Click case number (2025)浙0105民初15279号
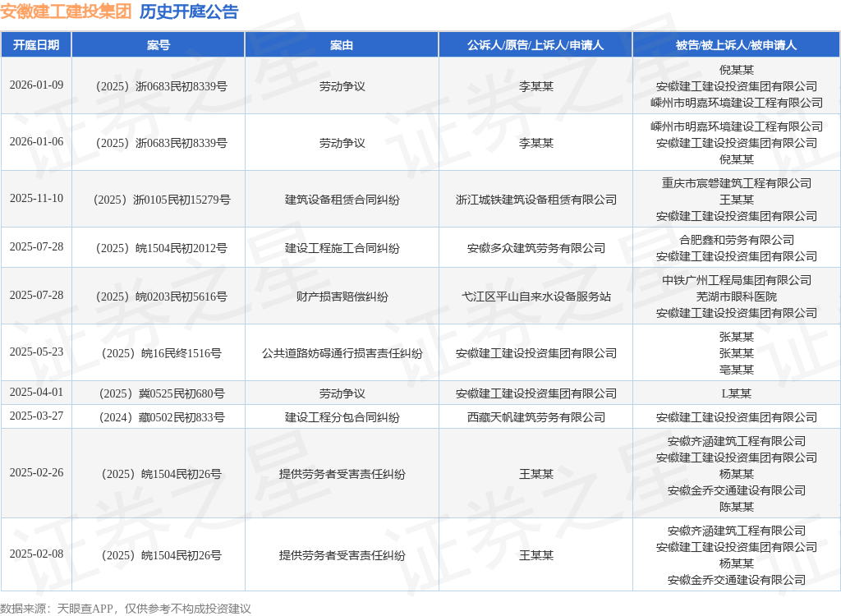 pyautogui.click(x=162, y=200)
